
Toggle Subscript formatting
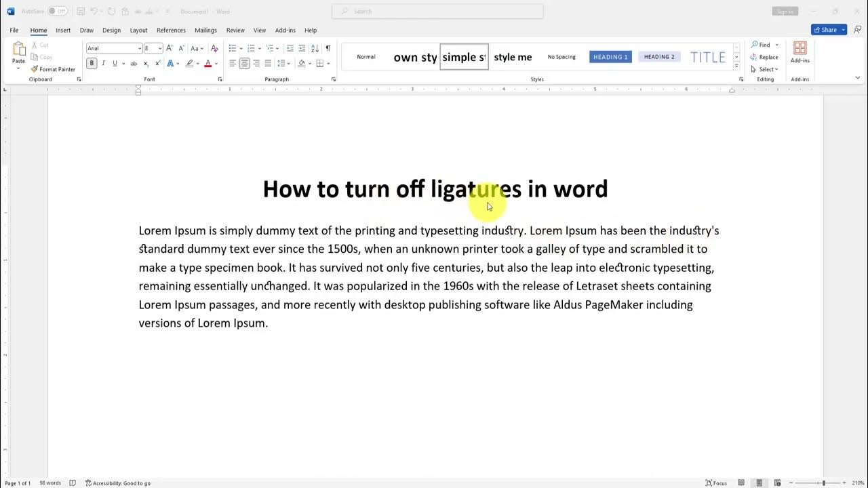click(146, 63)
